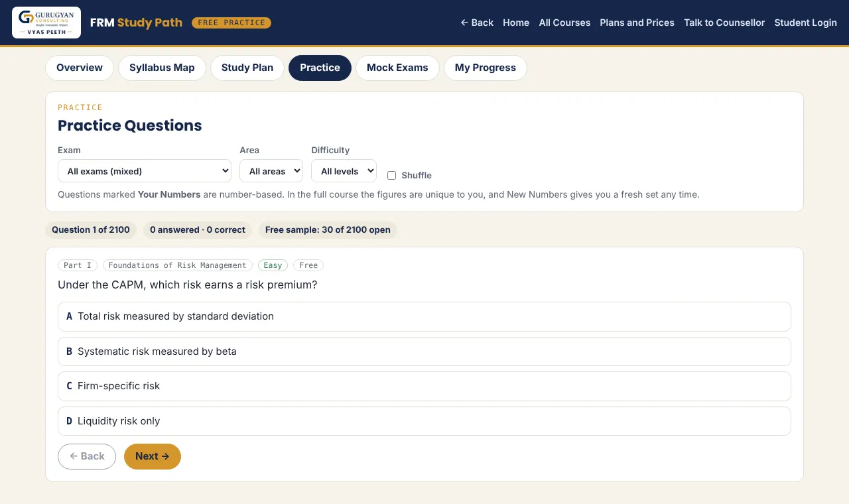
Task: Pick answer C, firm-specific risk
Action: click(x=424, y=386)
